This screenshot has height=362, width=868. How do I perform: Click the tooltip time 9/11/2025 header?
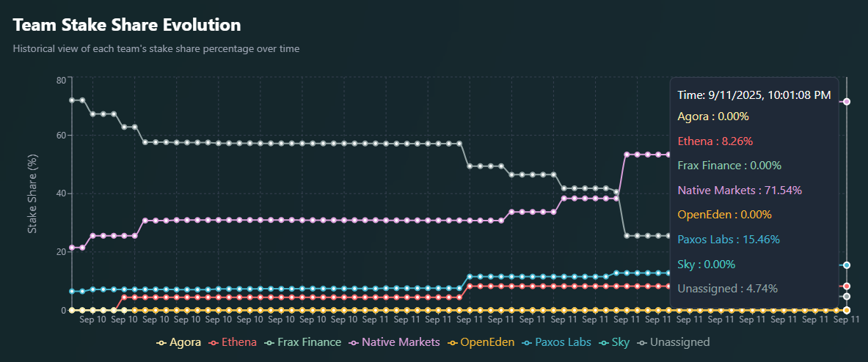(754, 95)
